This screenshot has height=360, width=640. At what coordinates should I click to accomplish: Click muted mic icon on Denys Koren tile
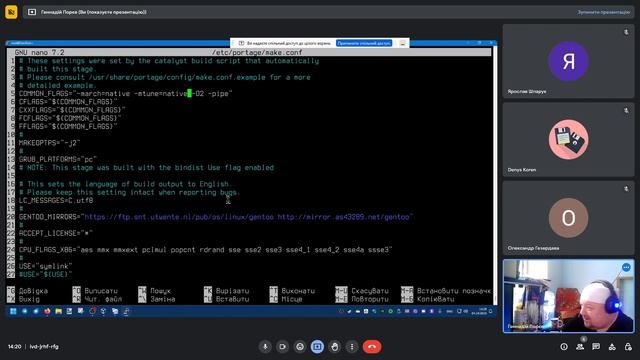point(626,110)
